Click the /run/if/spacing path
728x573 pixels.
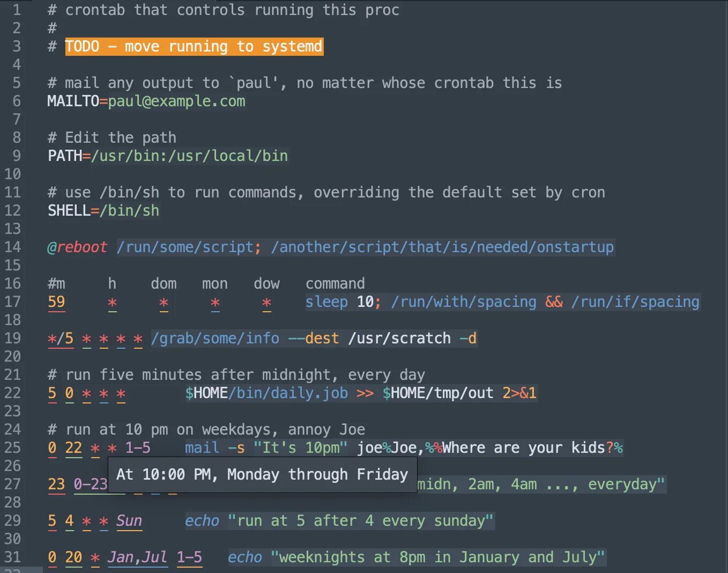point(635,302)
